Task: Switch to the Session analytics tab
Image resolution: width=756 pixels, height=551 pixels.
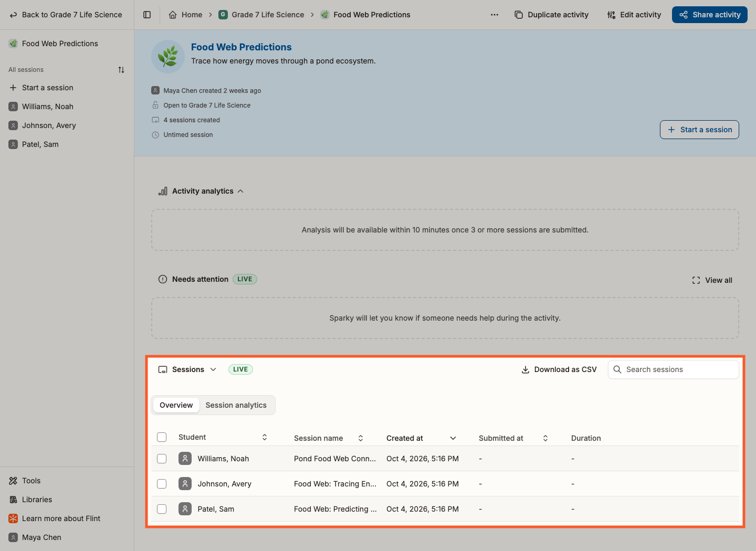Action: (236, 405)
